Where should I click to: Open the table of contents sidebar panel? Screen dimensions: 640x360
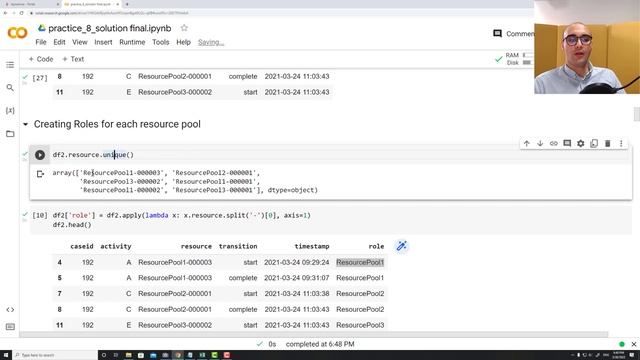coord(10,65)
